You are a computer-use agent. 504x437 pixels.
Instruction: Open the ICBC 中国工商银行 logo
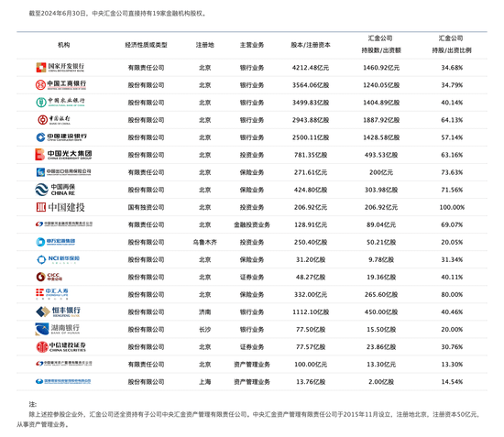60,85
